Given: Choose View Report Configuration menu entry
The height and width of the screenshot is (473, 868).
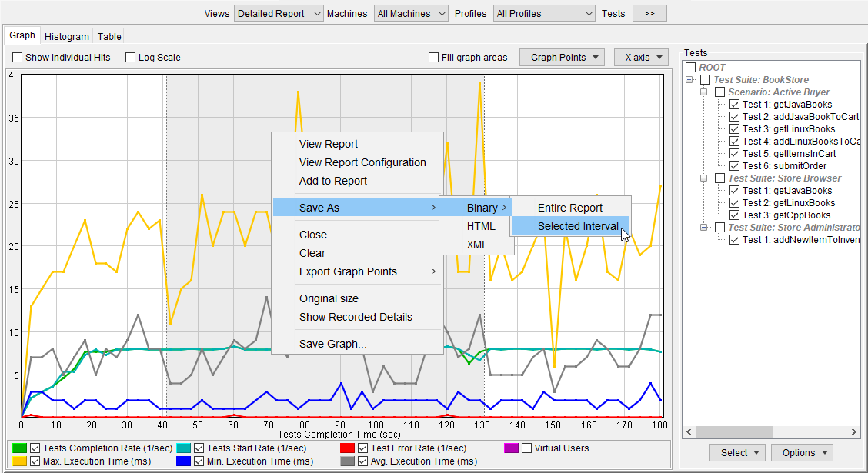Looking at the screenshot, I should tap(358, 162).
